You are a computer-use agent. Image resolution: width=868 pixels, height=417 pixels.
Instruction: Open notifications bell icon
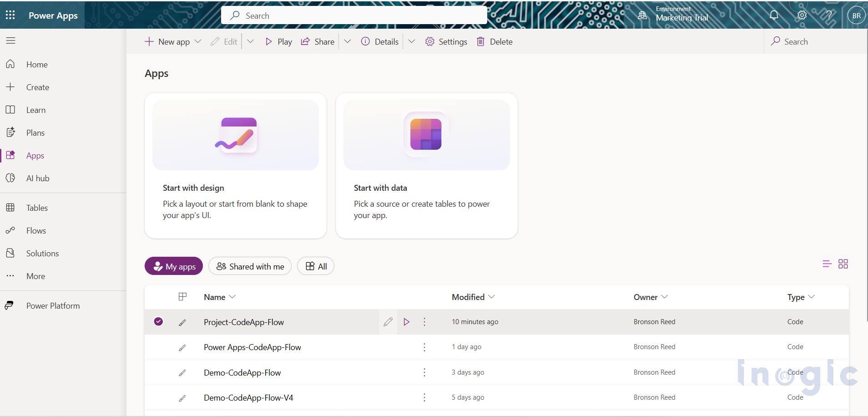click(x=774, y=15)
